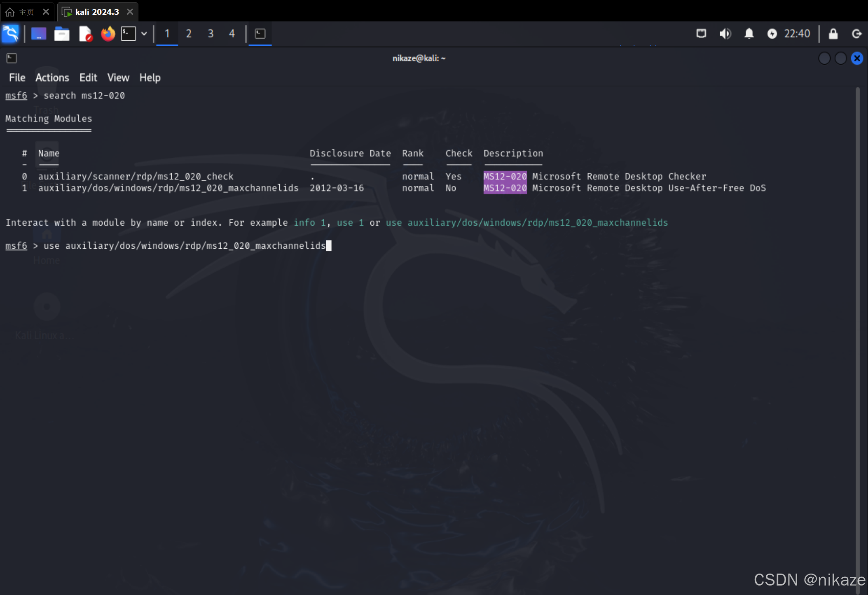This screenshot has height=595, width=868.
Task: Open the terminal emulator launcher icon
Action: click(128, 33)
